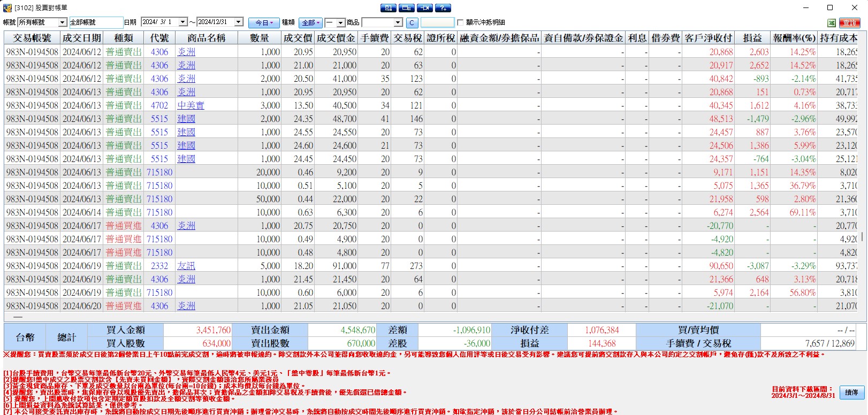868x415 pixels.
Task: Click the third blue toolbar icon
Action: [425, 8]
